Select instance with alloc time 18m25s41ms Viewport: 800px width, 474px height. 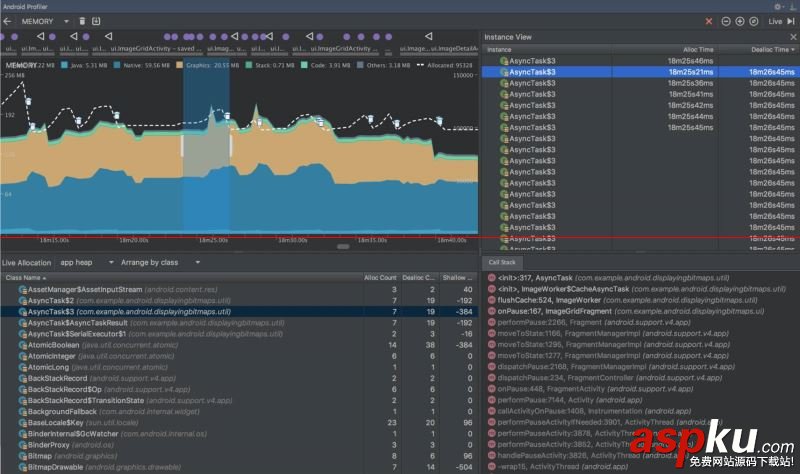[x=640, y=94]
